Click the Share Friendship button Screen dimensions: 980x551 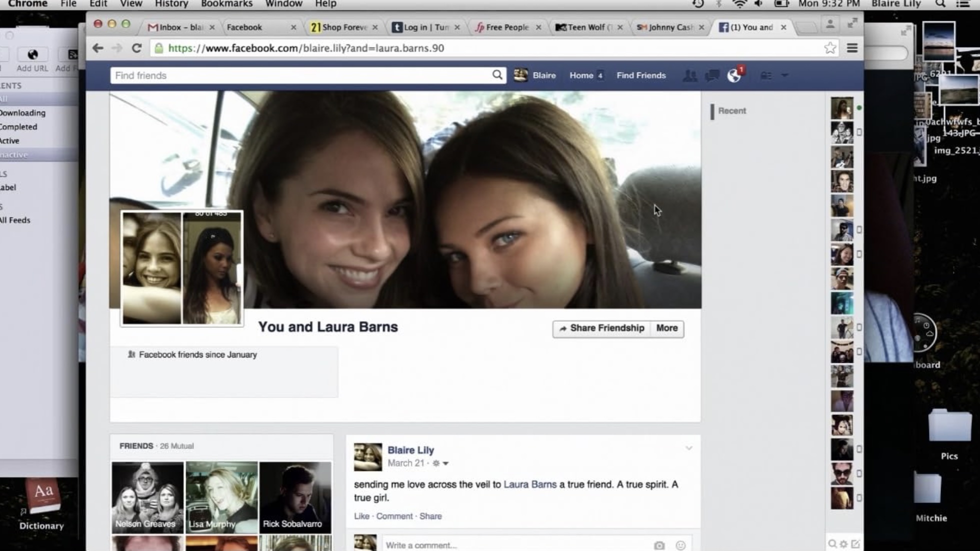[x=601, y=328]
